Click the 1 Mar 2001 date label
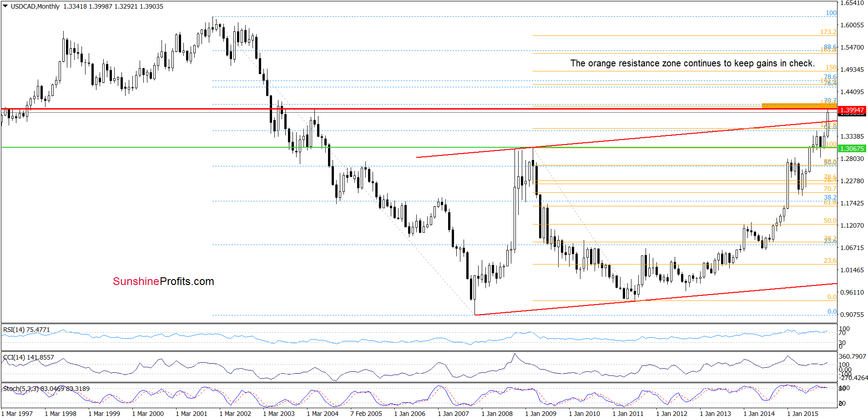Viewport: 868px width, 420px height. (x=192, y=414)
